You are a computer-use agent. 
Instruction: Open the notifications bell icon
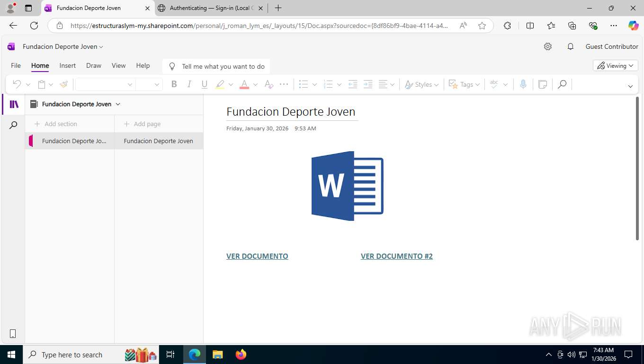pos(571,46)
